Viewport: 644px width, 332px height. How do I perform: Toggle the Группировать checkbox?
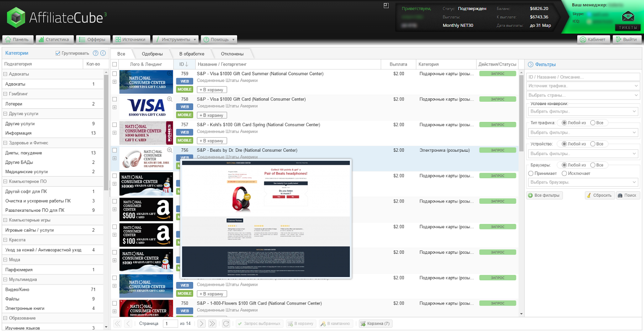tap(58, 53)
